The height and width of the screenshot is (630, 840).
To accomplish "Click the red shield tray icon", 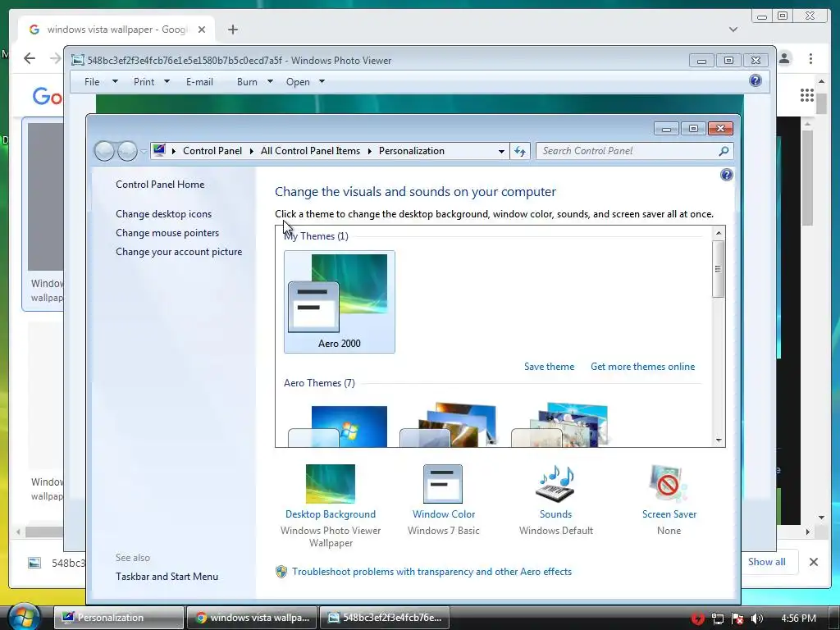I will (x=697, y=619).
